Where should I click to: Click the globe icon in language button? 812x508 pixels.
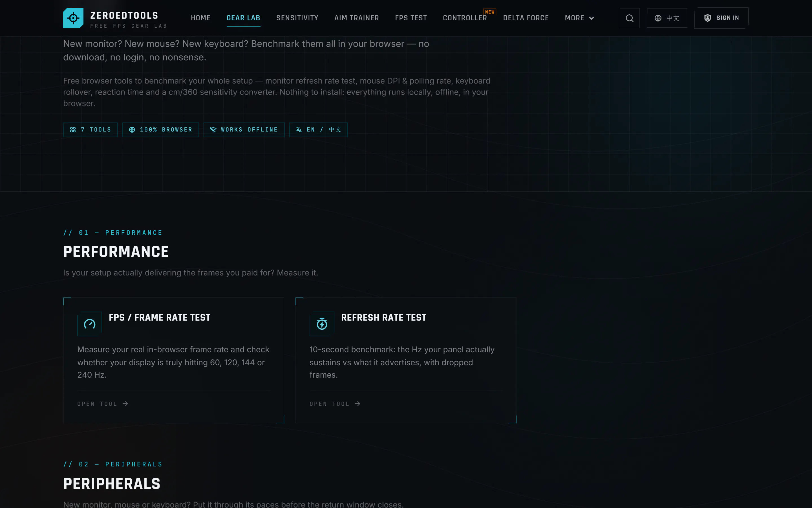pyautogui.click(x=658, y=18)
